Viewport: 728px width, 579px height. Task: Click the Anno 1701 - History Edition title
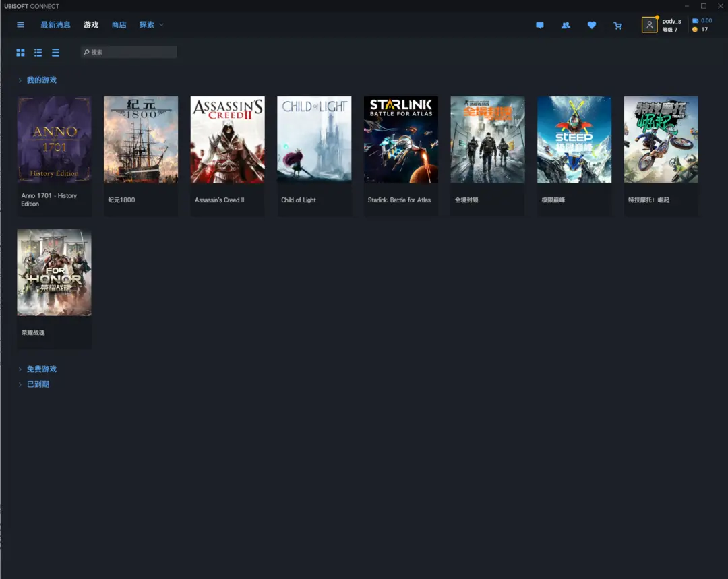click(49, 200)
